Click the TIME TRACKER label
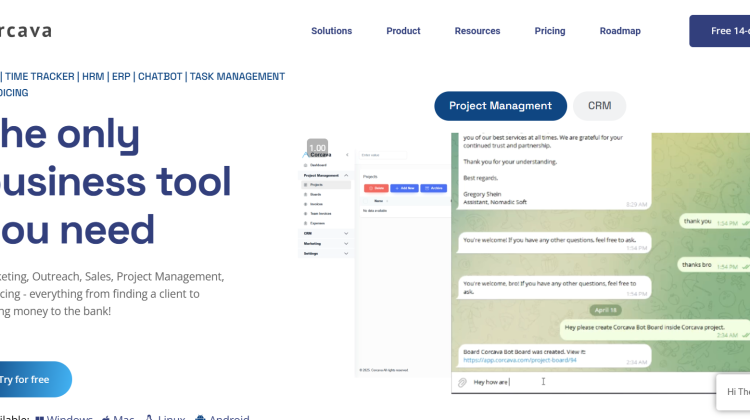This screenshot has width=750, height=420. coord(40,77)
